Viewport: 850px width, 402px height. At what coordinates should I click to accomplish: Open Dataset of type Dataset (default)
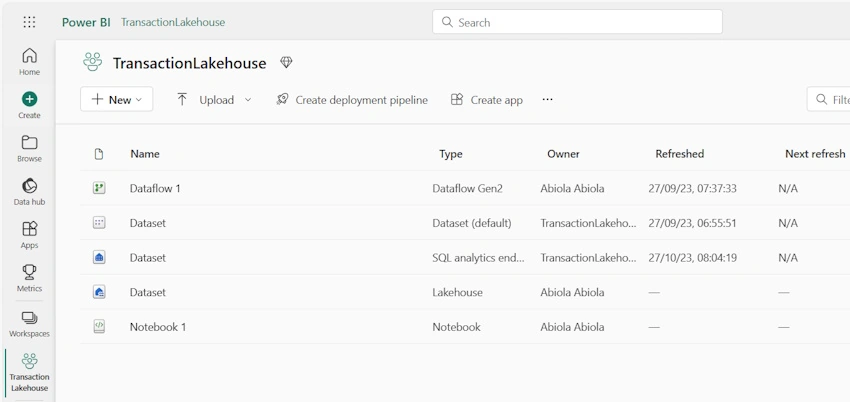[x=147, y=223]
